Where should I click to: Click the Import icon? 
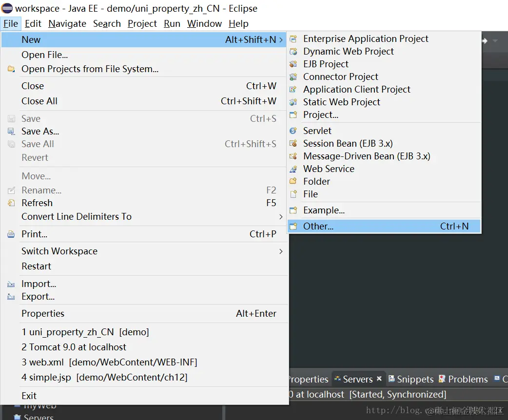[11, 285]
